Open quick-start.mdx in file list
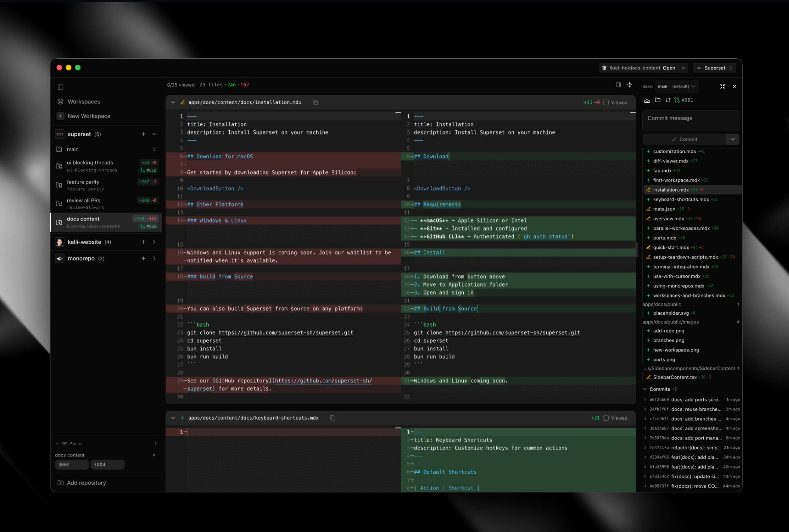The image size is (789, 532). click(671, 247)
